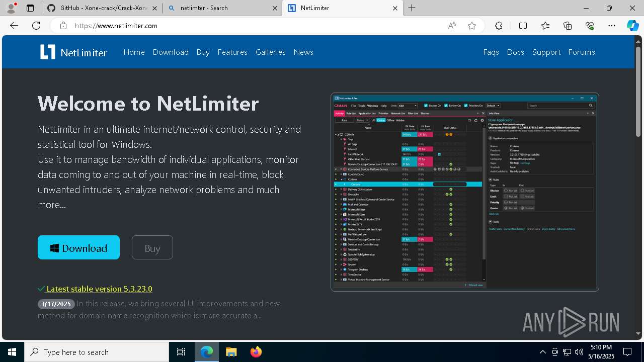The width and height of the screenshot is (644, 362).
Task: Click the page scrollbar down arrow
Action: (639, 333)
